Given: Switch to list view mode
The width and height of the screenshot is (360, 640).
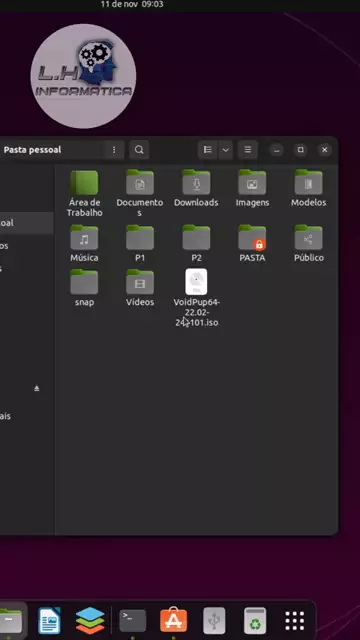Looking at the screenshot, I should pyautogui.click(x=208, y=150).
